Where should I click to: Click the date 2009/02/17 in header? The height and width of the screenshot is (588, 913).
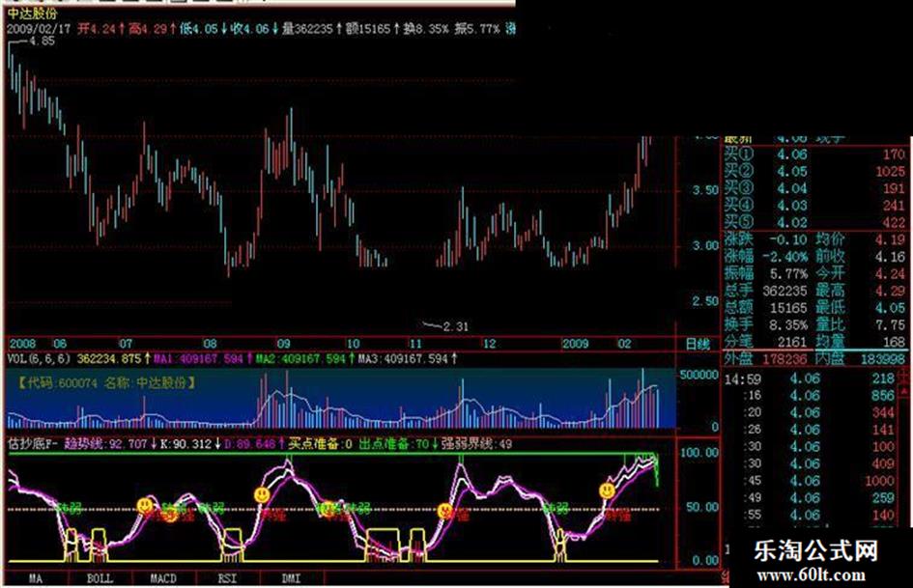click(39, 29)
